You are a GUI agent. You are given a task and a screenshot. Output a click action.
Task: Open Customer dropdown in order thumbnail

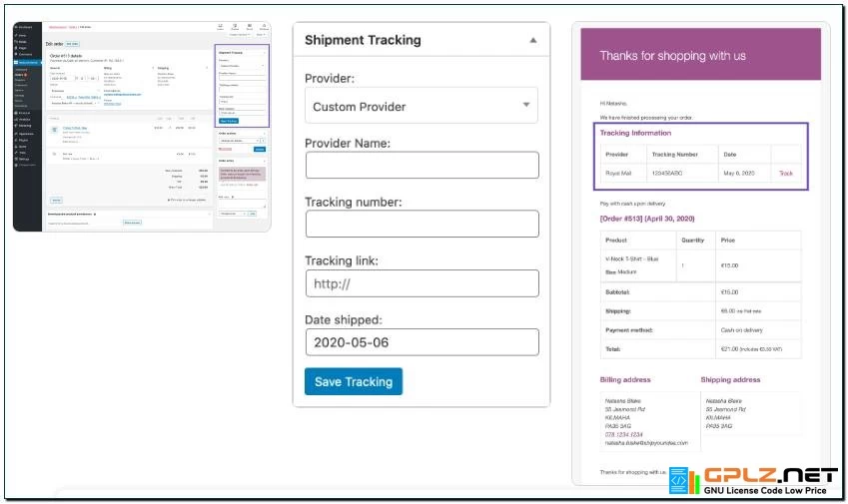[75, 103]
